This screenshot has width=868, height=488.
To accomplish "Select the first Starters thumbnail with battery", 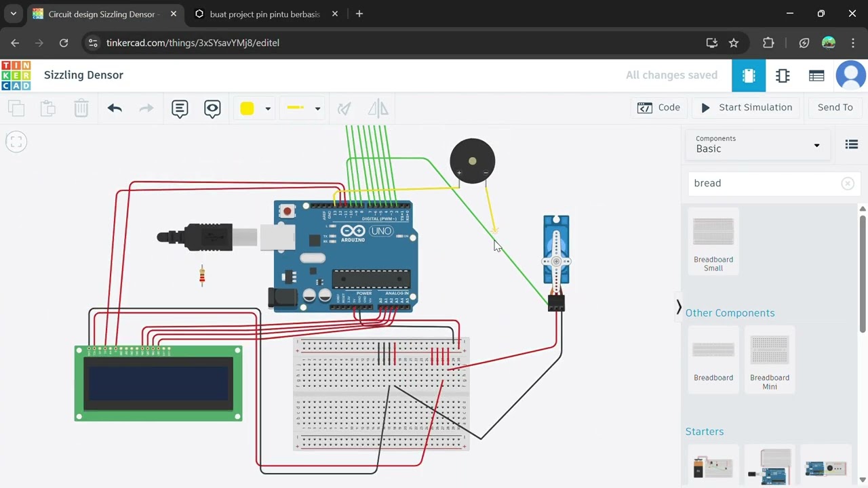I will coord(713,466).
